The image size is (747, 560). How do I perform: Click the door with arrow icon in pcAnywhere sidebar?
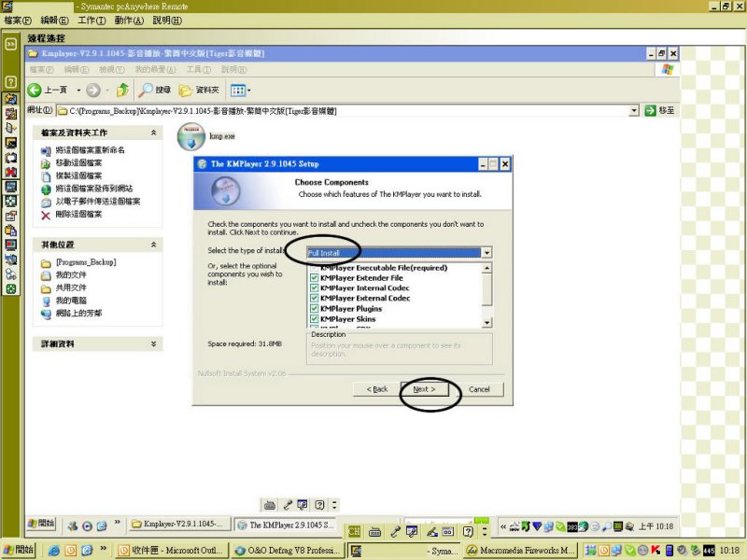point(10,128)
